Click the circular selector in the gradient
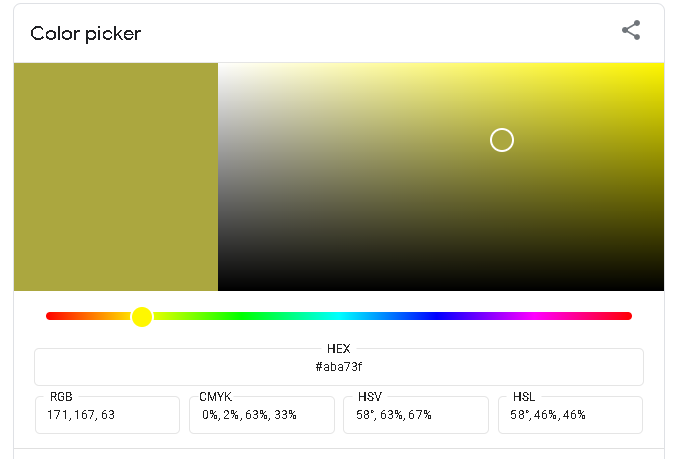Image resolution: width=687 pixels, height=459 pixels. coord(502,140)
